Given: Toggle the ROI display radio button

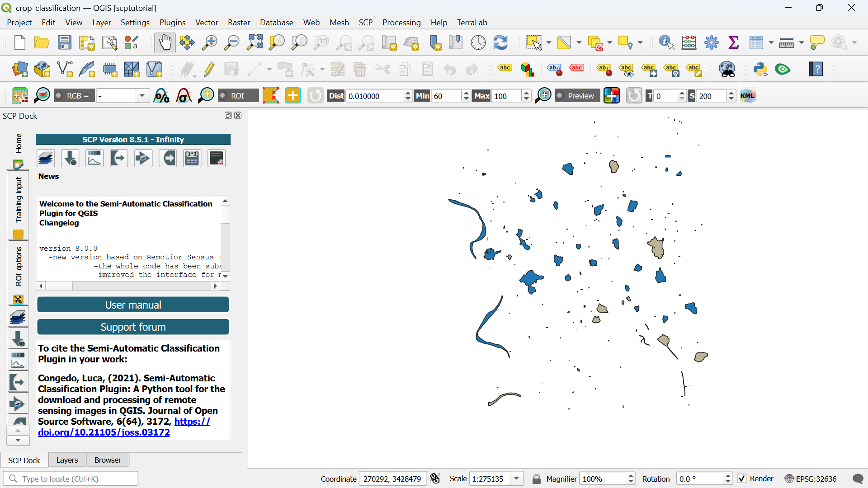Looking at the screenshot, I should pos(223,96).
